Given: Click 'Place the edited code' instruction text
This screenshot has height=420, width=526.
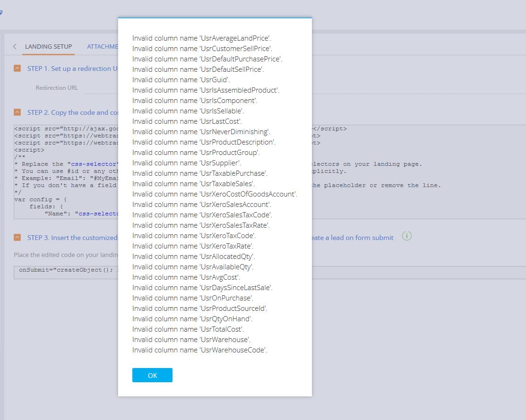Looking at the screenshot, I should (66, 255).
